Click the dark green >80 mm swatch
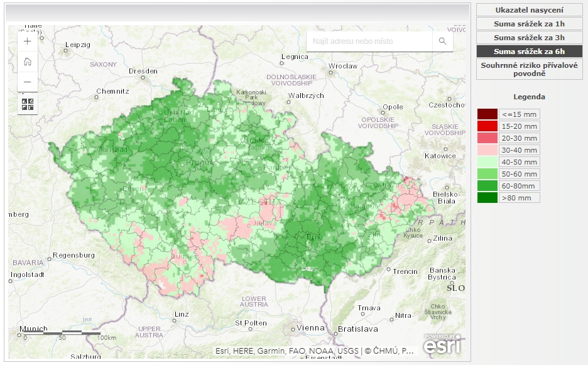 (x=487, y=198)
